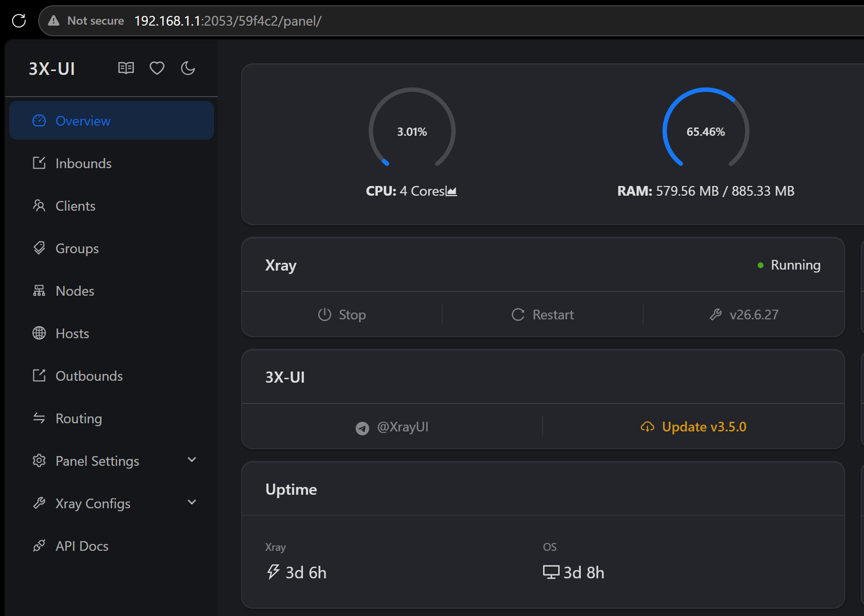Expand the Xray Configs submenu chevron
The width and height of the screenshot is (864, 616).
click(x=192, y=502)
